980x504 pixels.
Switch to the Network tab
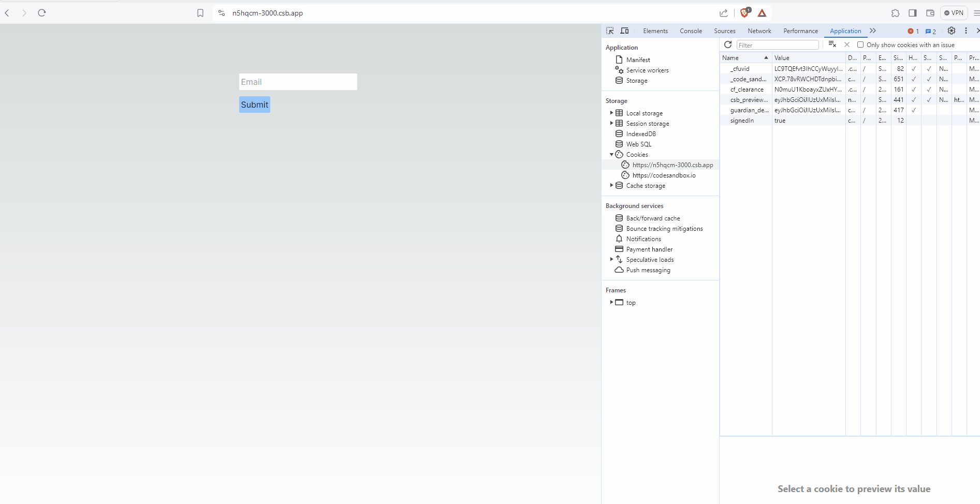[759, 31]
